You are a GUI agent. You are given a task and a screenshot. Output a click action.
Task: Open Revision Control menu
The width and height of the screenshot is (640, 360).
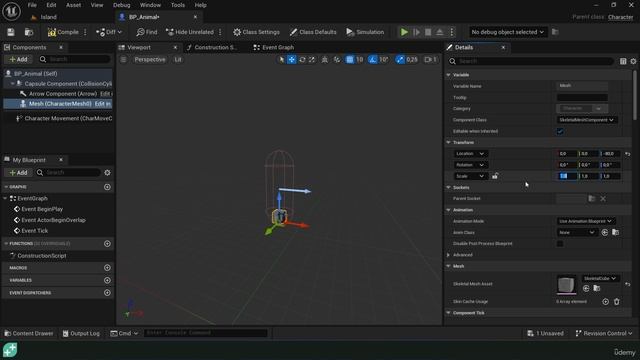[604, 333]
